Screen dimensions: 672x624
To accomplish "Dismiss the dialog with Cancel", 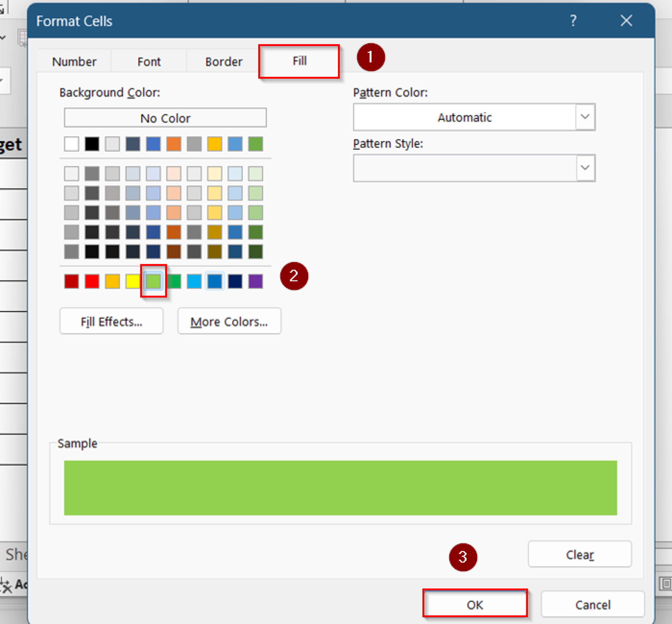I will click(x=593, y=605).
